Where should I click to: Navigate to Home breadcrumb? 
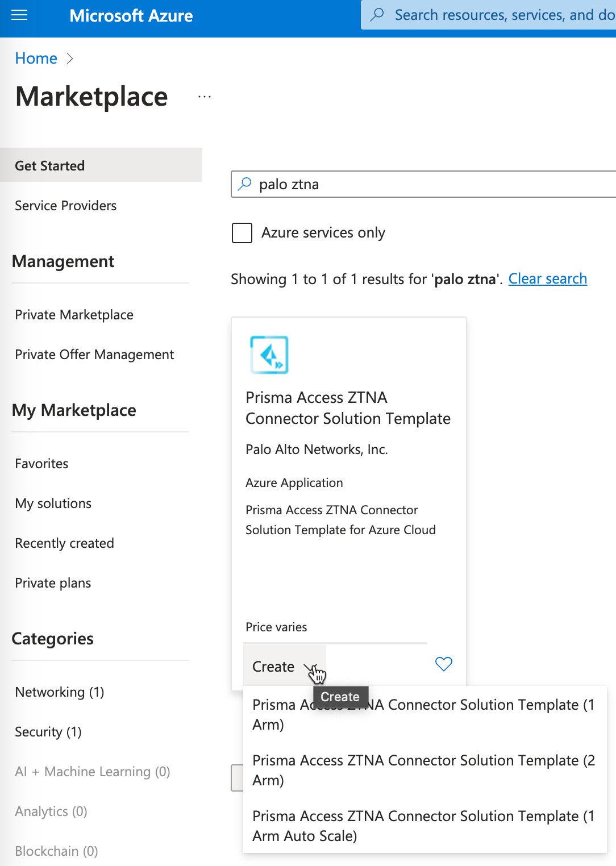tap(36, 59)
